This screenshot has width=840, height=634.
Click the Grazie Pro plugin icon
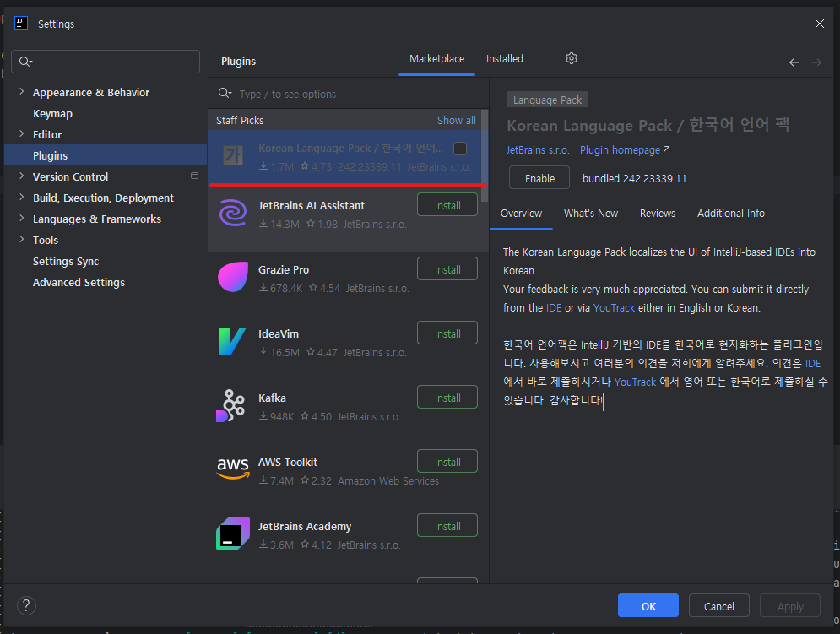tap(233, 277)
